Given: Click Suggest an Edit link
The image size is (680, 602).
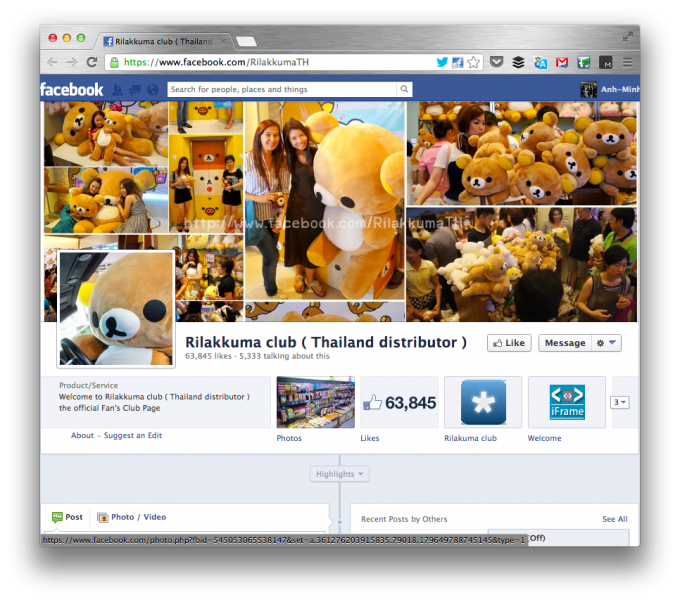Looking at the screenshot, I should 133,435.
